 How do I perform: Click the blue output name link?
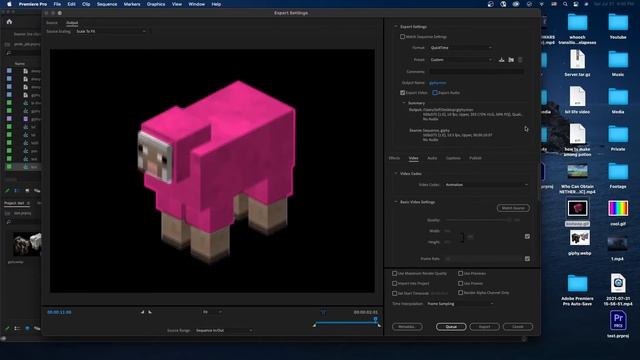[x=438, y=83]
